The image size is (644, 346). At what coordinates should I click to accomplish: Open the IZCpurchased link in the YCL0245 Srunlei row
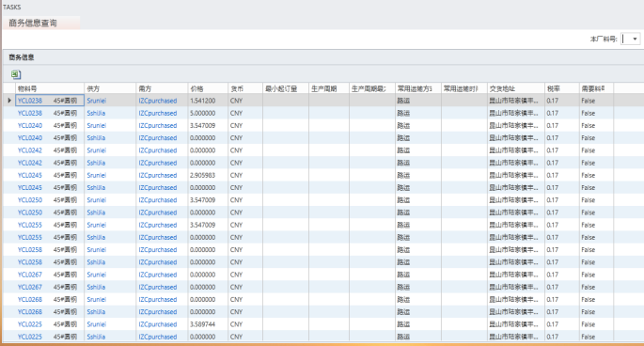[158, 175]
